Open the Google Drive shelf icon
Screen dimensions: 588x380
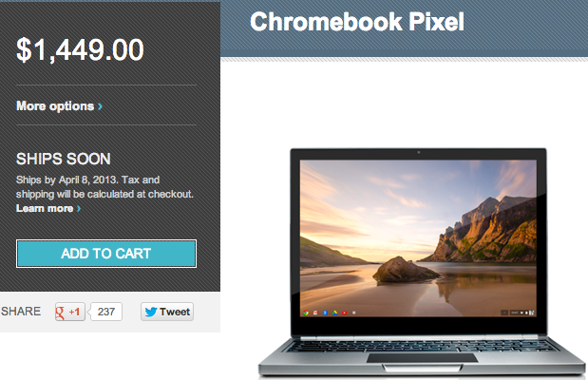(335, 313)
